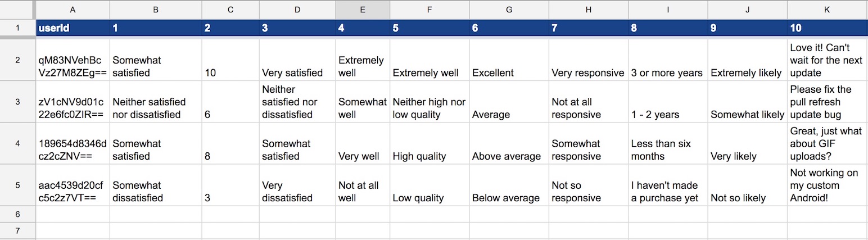Click header cell labeled 10

pyautogui.click(x=828, y=28)
